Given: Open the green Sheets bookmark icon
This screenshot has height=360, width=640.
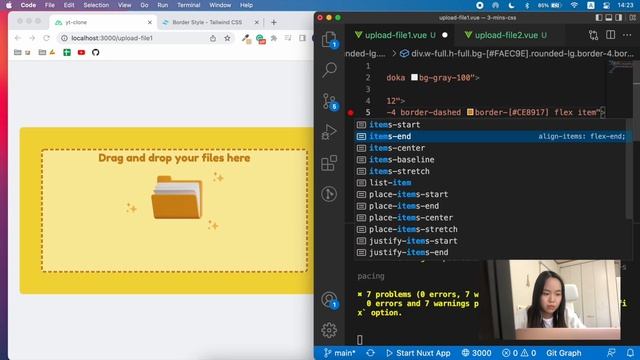Looking at the screenshot, I should coord(67,52).
